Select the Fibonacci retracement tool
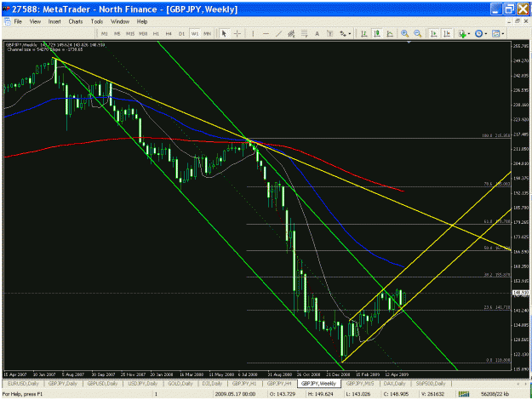 [x=304, y=33]
